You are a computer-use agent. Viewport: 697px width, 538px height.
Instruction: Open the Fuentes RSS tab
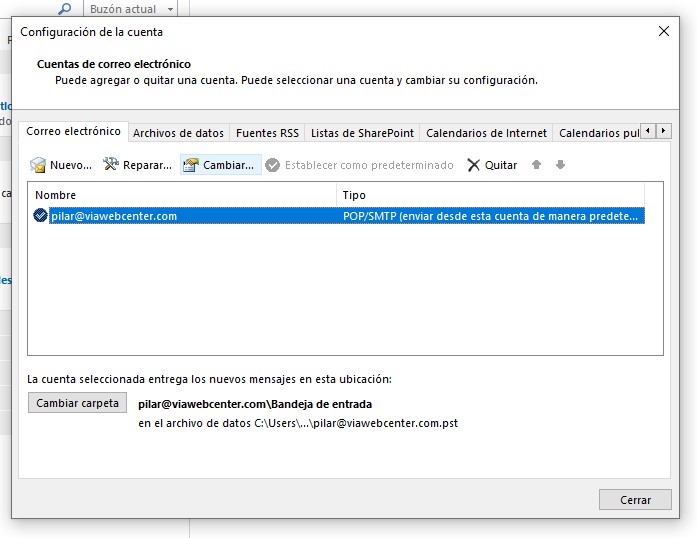coord(267,133)
